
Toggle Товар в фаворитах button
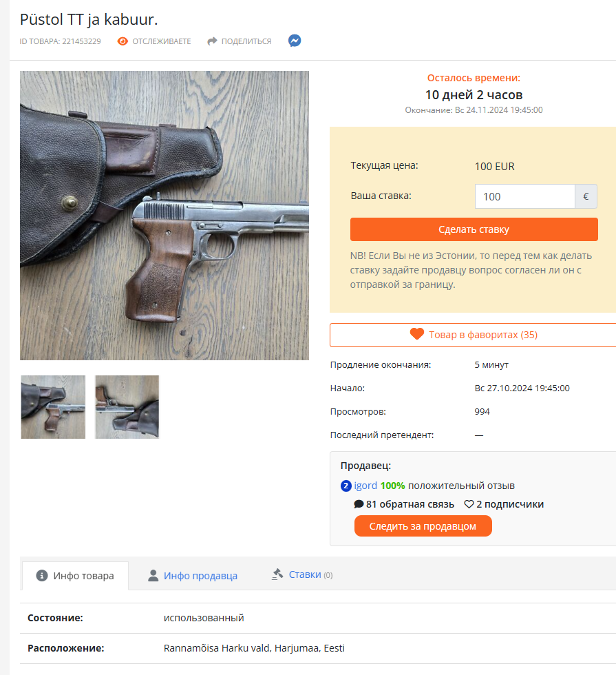[474, 335]
